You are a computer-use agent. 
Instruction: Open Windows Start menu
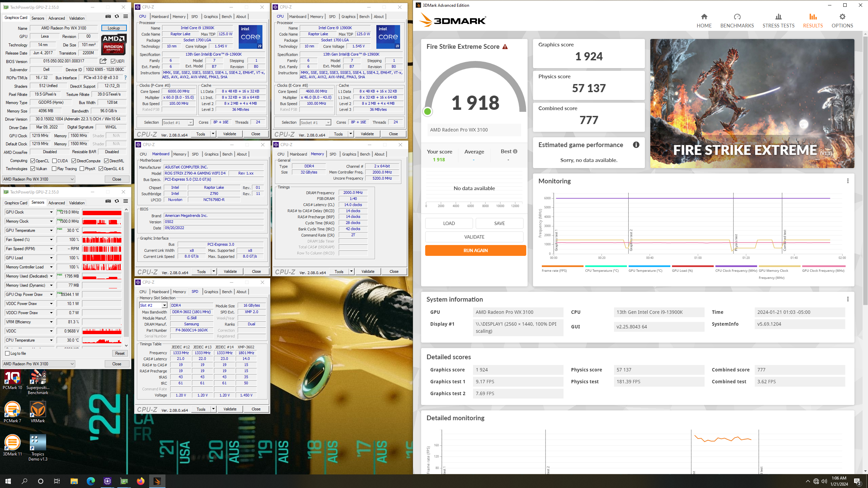coord(8,481)
